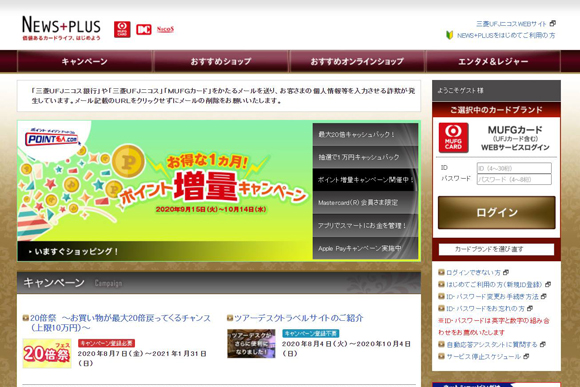Select the DC card brand icon
Image resolution: width=580 pixels, height=387 pixels.
click(x=144, y=30)
